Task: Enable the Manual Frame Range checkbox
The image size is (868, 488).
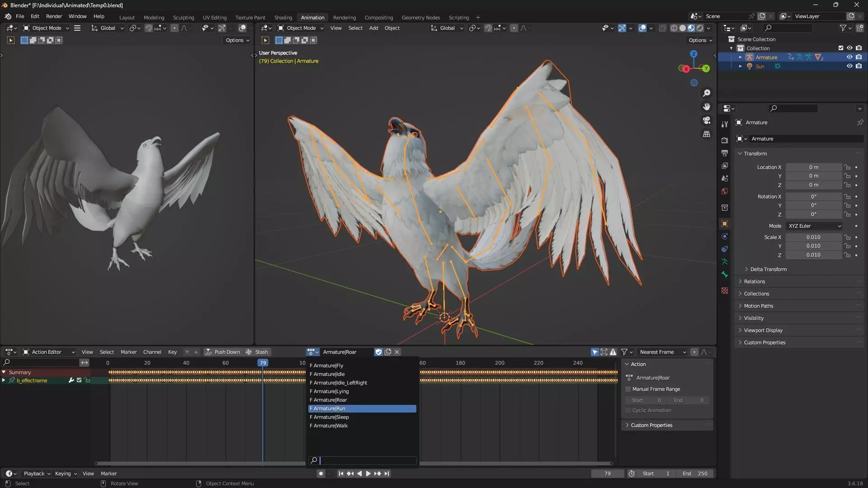Action: pyautogui.click(x=628, y=389)
